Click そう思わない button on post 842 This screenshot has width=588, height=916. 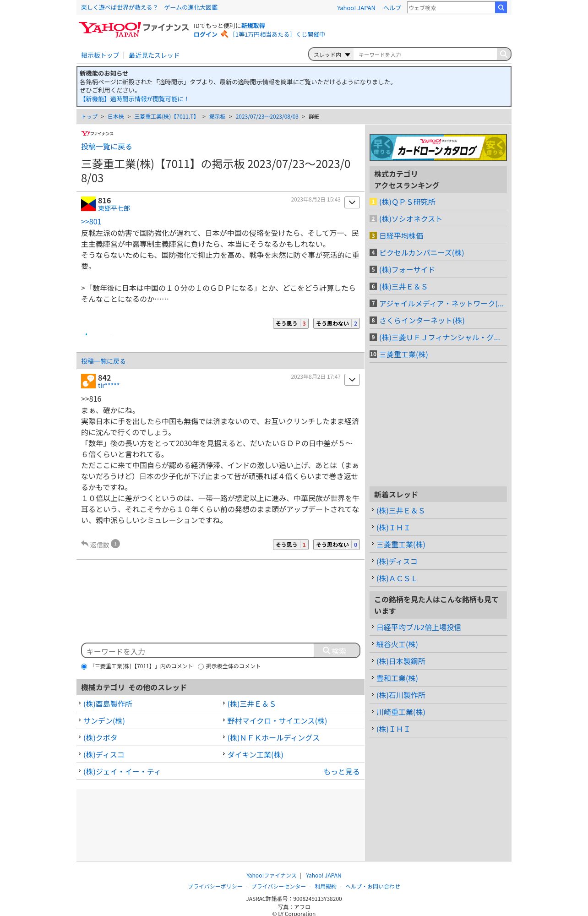[x=337, y=545]
